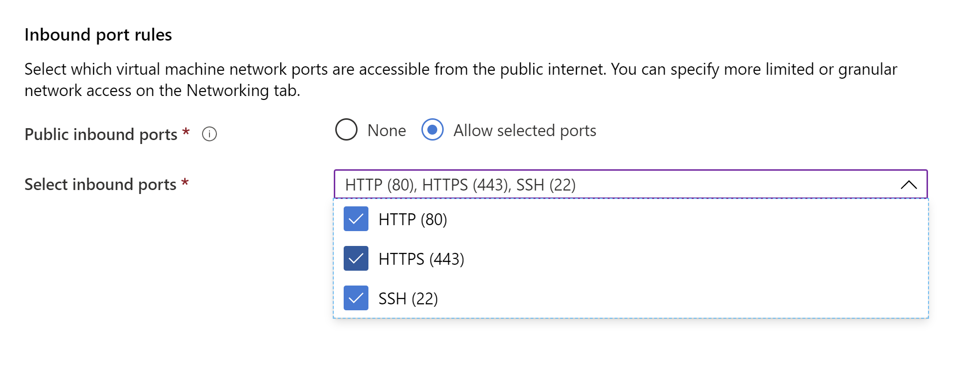Viewport: 980px width, 386px height.
Task: Toggle the SSH (22) checkbox
Action: pos(356,298)
